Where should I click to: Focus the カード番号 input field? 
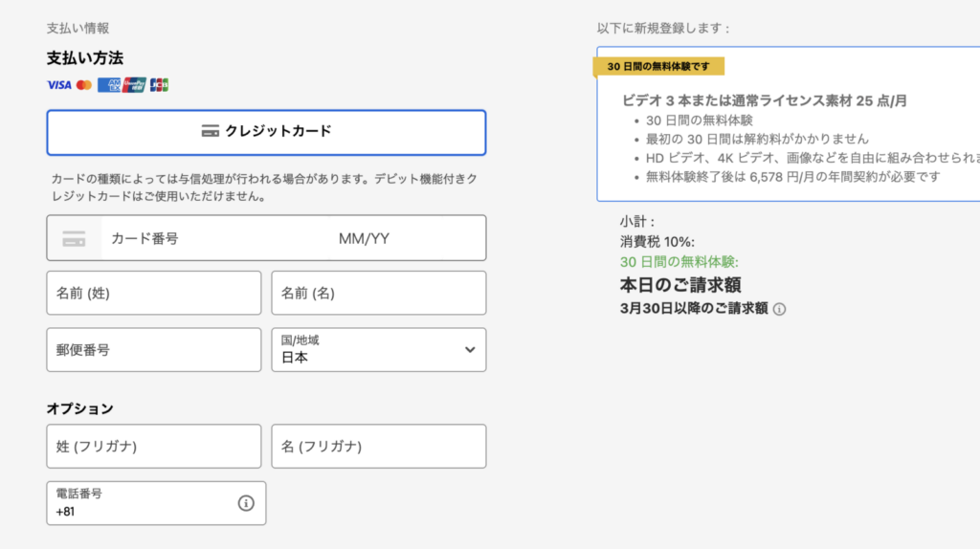pyautogui.click(x=215, y=238)
